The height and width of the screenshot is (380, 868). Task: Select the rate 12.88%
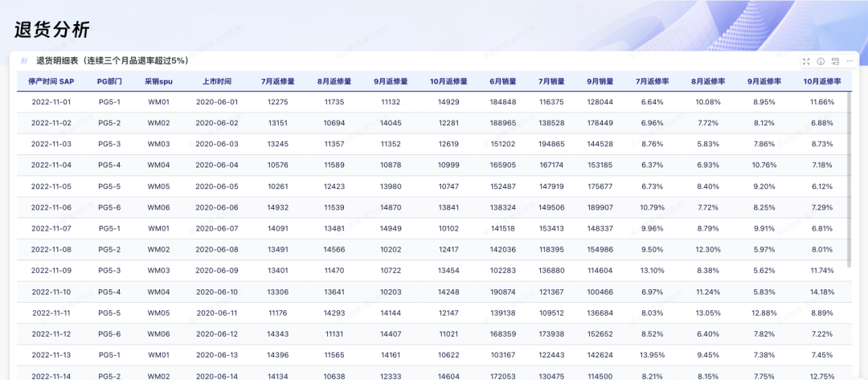(764, 313)
